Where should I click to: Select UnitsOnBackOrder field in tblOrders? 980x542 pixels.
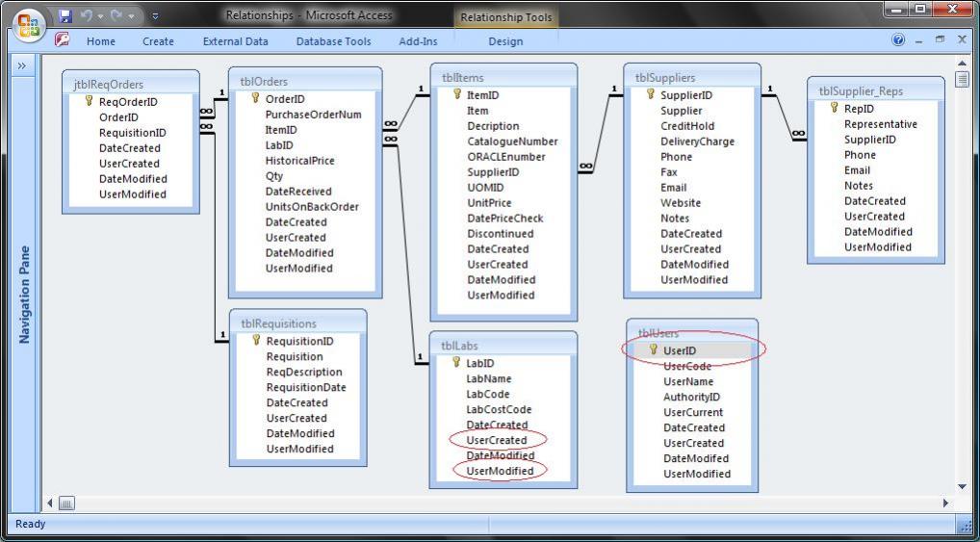312,207
